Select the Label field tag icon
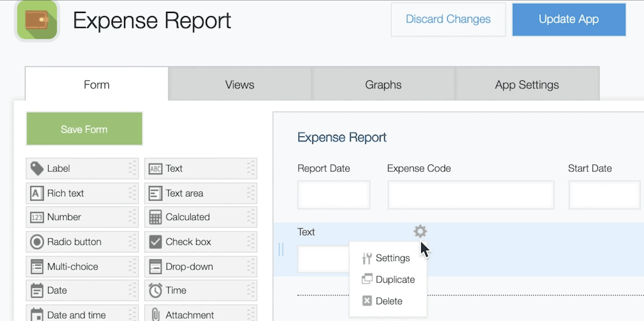 (37, 168)
